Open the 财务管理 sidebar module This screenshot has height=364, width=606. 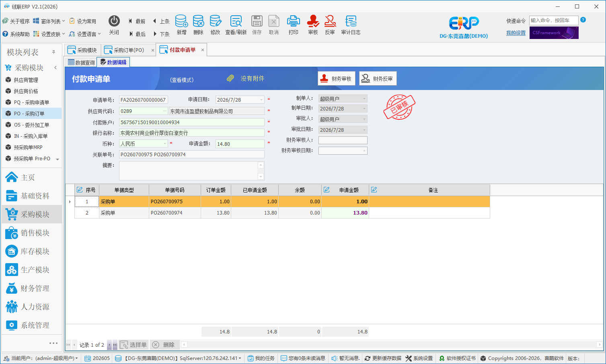(x=32, y=288)
